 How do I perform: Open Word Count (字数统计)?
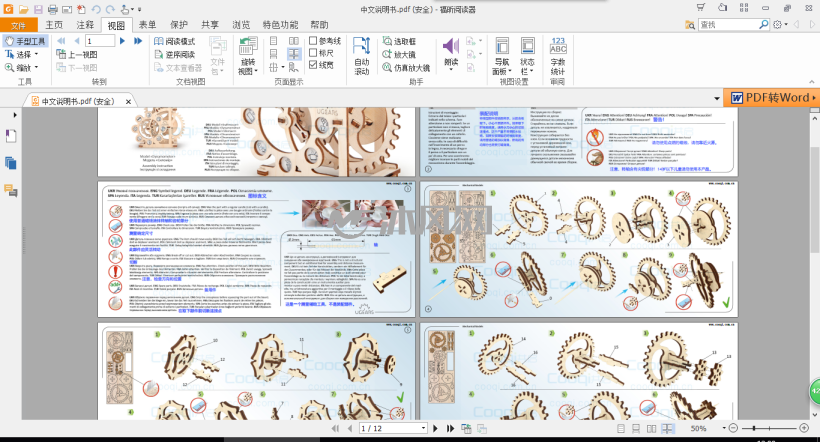click(x=558, y=56)
